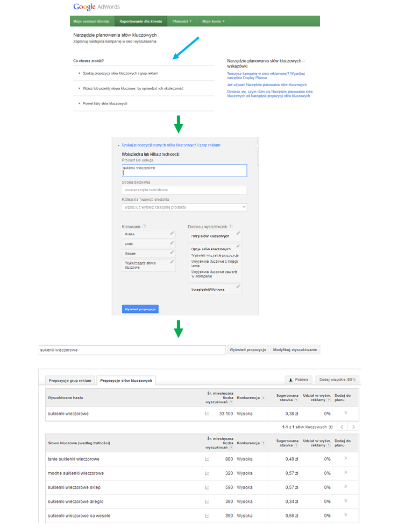
Task: Edit the Google network targeting pencil icon
Action: [172, 253]
